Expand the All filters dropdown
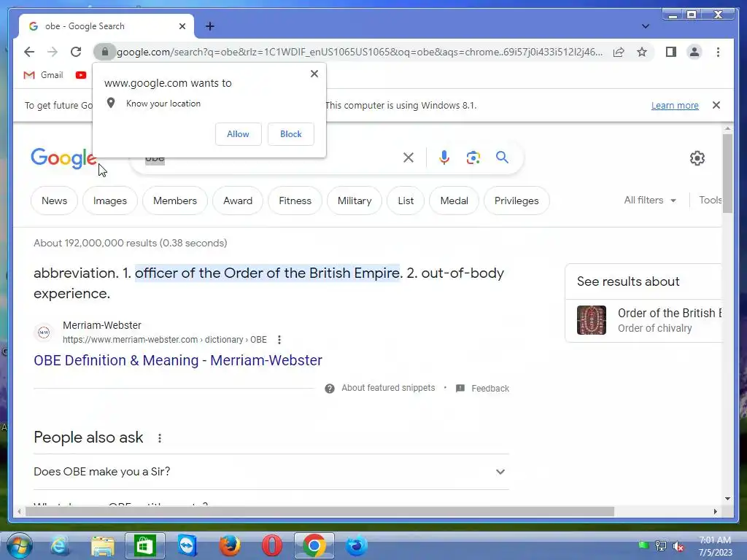Viewport: 747px width, 560px height. (x=650, y=200)
